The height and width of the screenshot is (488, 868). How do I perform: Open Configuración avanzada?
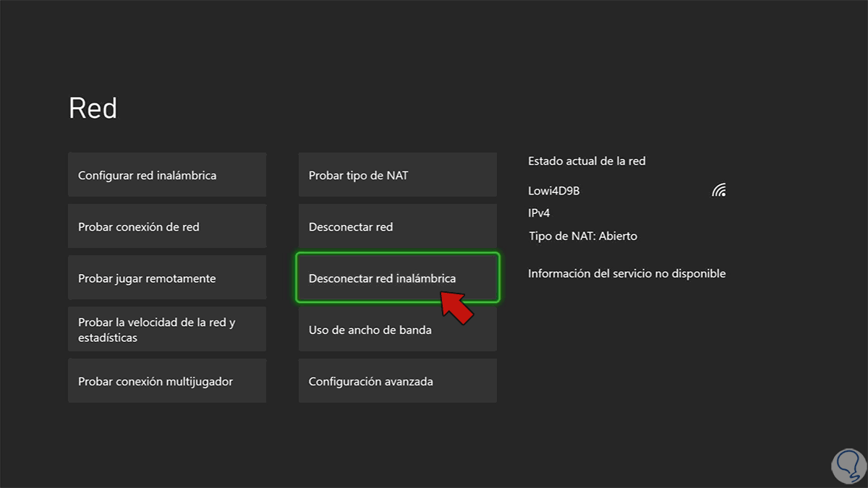pos(398,381)
